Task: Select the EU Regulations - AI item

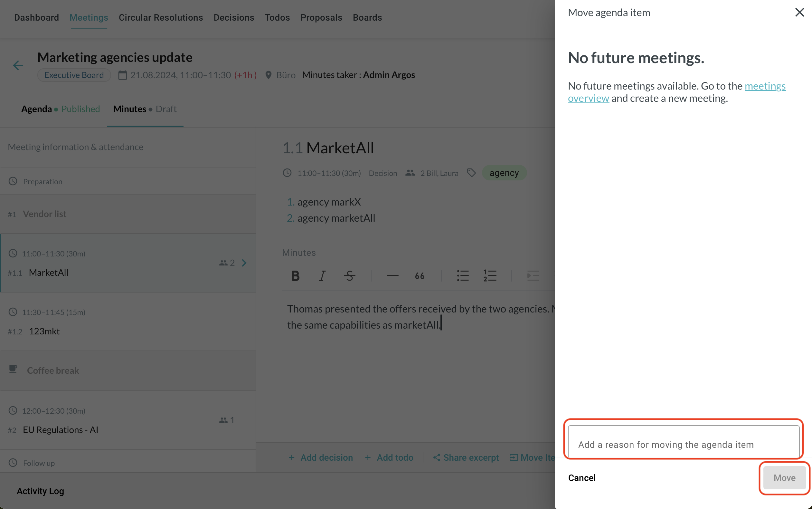Action: [x=61, y=430]
